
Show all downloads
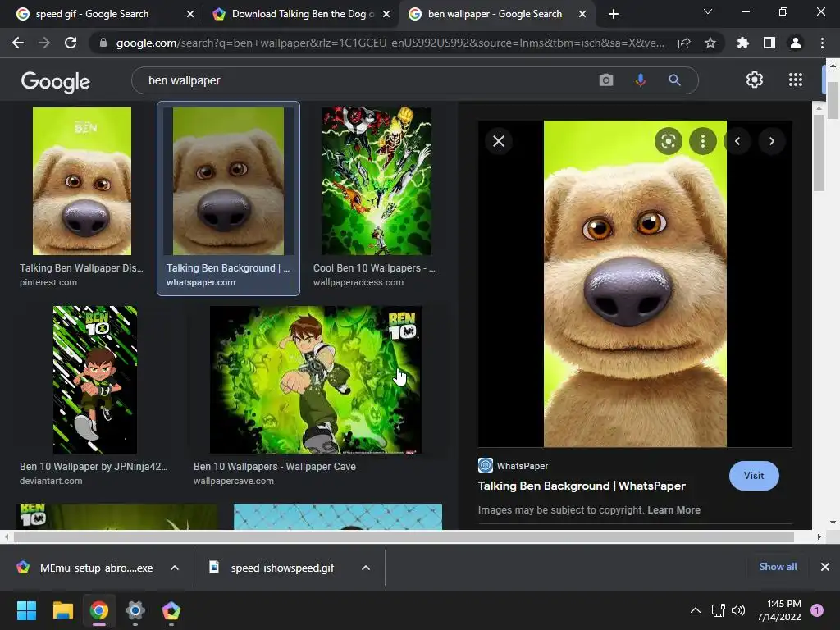(778, 567)
